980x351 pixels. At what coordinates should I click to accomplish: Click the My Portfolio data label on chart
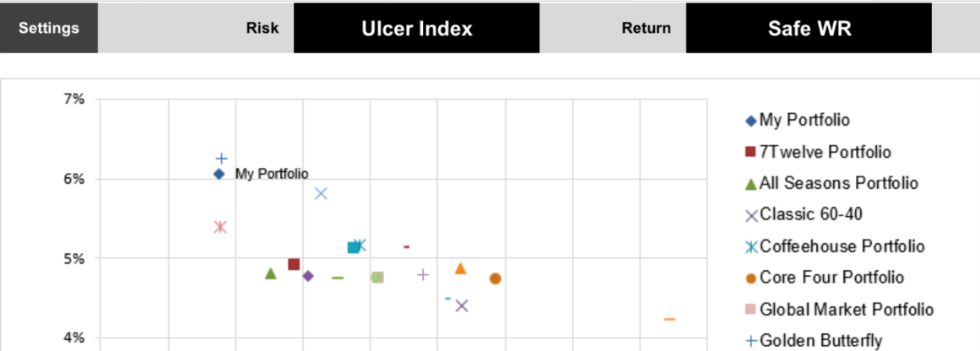tap(272, 174)
